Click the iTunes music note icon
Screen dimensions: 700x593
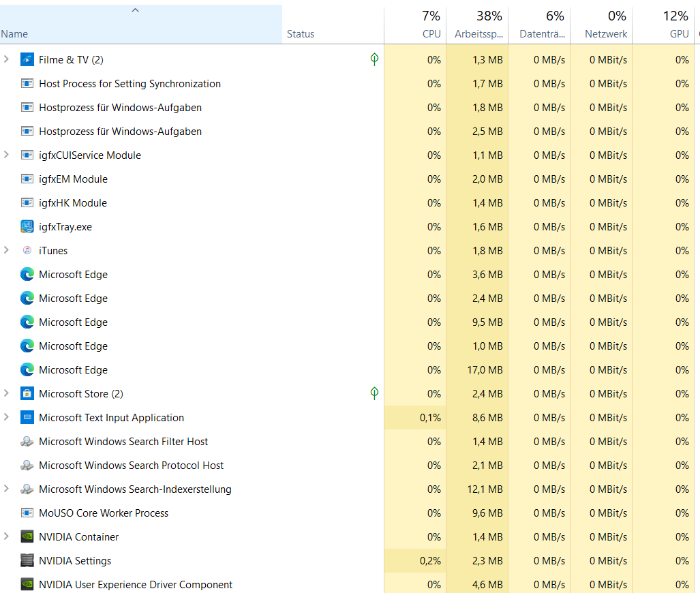coord(27,251)
